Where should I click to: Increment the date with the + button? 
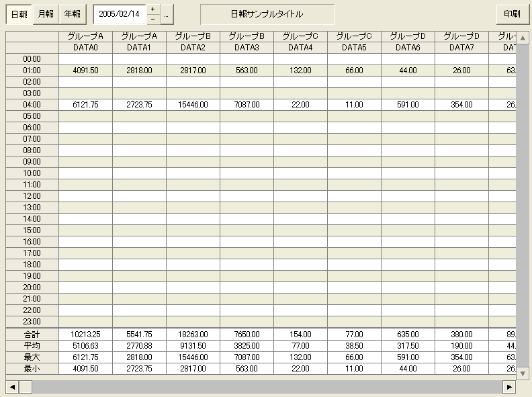[152, 9]
